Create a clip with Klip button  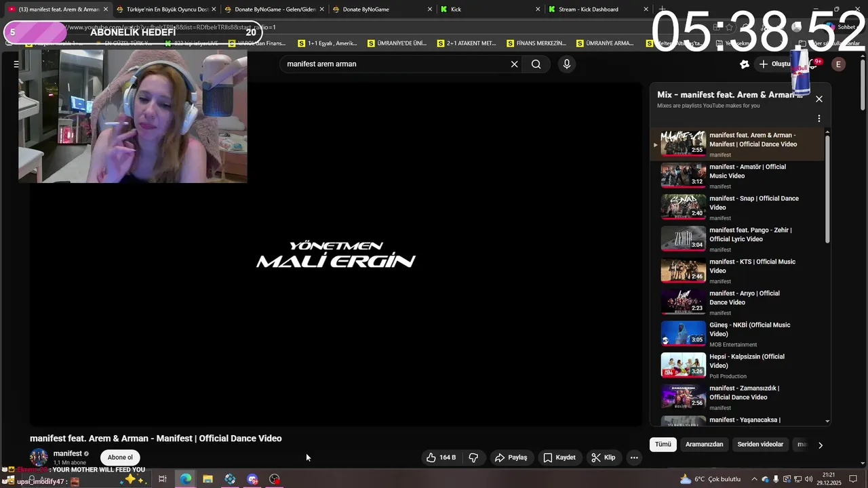click(x=604, y=457)
